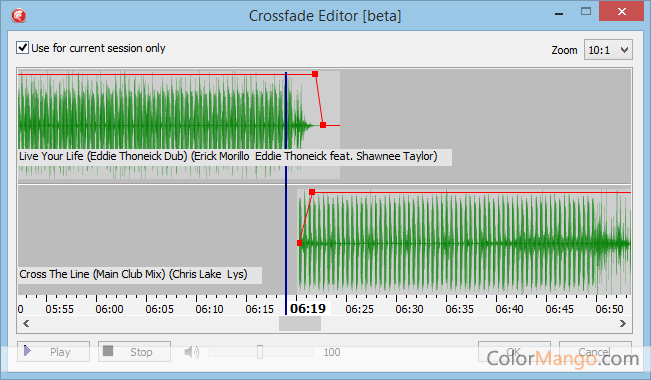This screenshot has height=380, width=651.
Task: Click the volume slider thumb
Action: click(260, 352)
